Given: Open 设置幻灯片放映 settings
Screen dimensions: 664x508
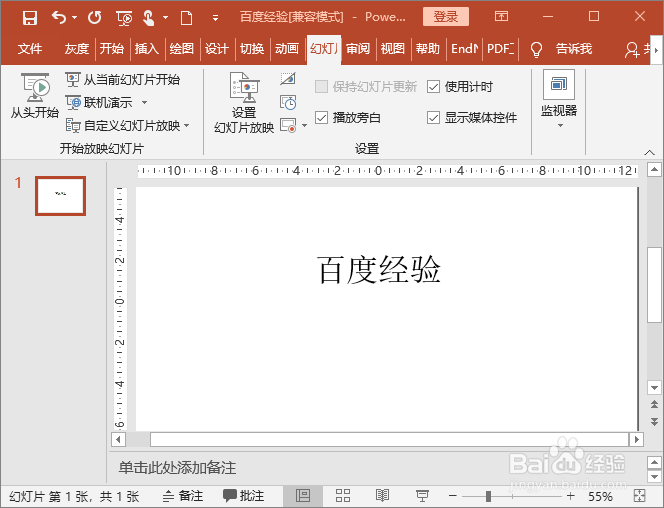Looking at the screenshot, I should (x=244, y=103).
